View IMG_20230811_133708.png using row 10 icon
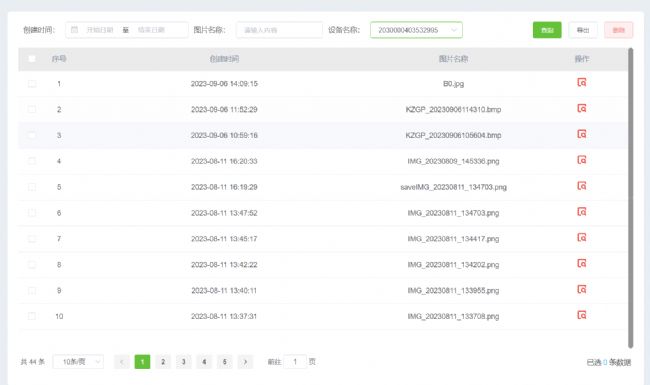Screen dimensions: 650x385 pyautogui.click(x=582, y=315)
